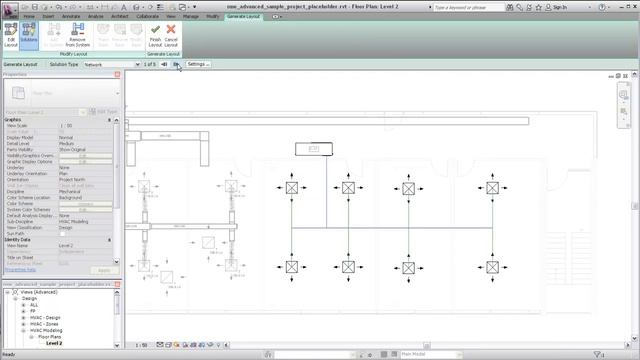Collapse the Floor Plans tree node
Screen dimensions: 640x360
(x=31, y=337)
